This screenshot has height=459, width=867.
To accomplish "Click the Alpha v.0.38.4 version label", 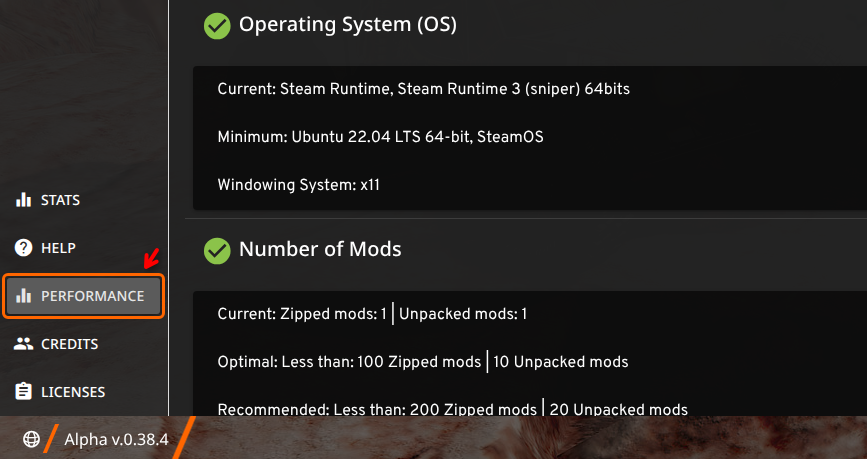I will coord(116,439).
